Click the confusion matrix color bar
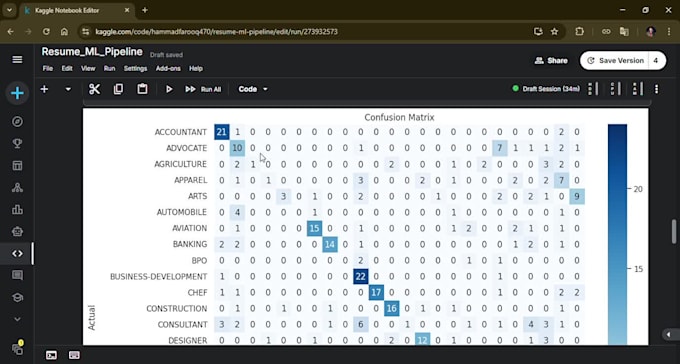 617,234
